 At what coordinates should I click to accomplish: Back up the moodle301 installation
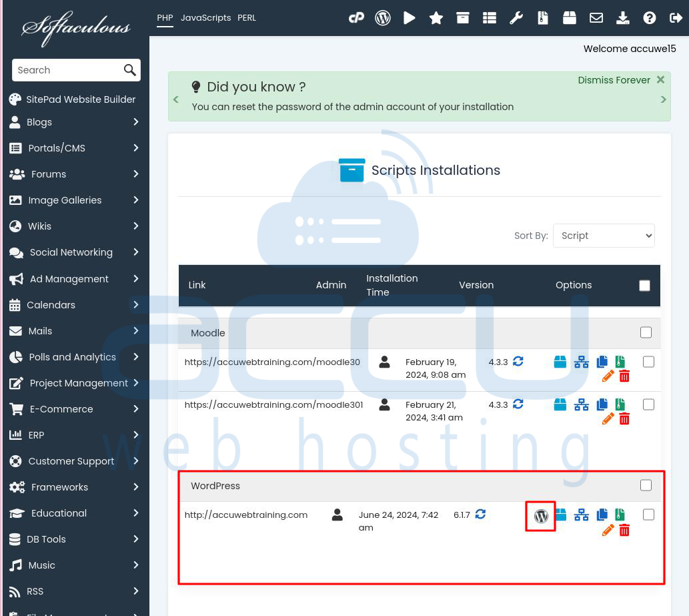click(620, 404)
